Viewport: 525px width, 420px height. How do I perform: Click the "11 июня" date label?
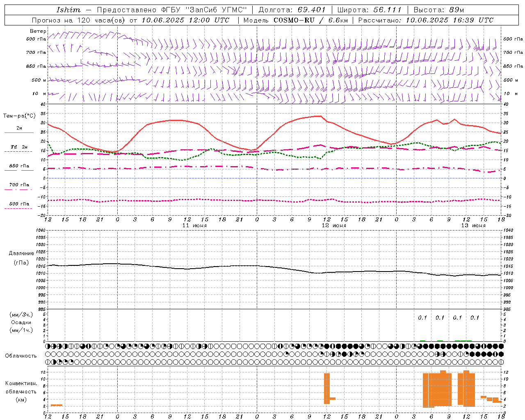point(194,226)
